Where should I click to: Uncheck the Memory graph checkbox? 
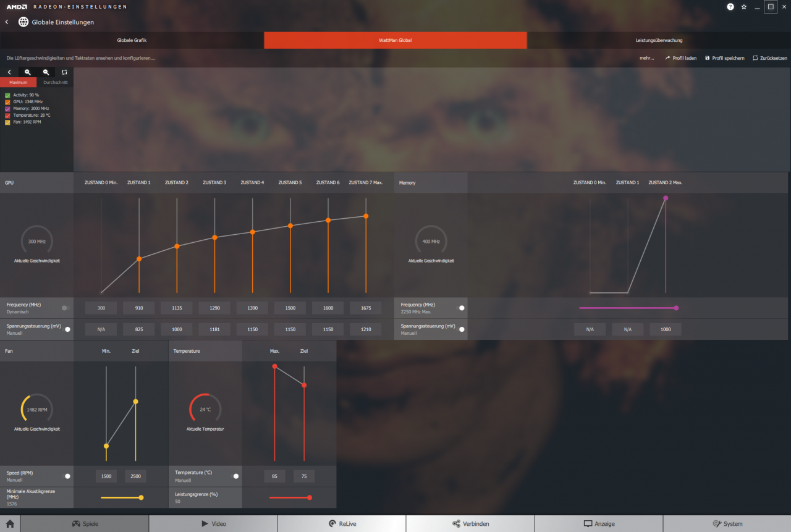click(x=7, y=109)
